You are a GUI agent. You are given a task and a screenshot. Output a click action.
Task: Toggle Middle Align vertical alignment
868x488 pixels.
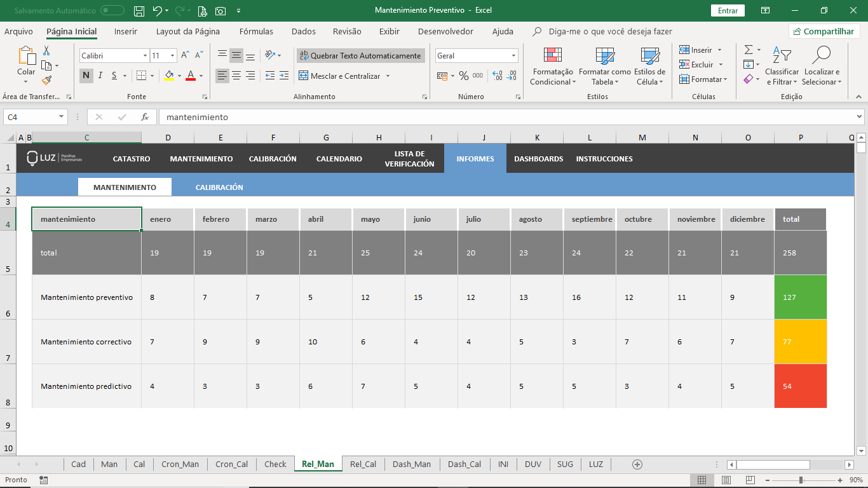click(x=236, y=56)
